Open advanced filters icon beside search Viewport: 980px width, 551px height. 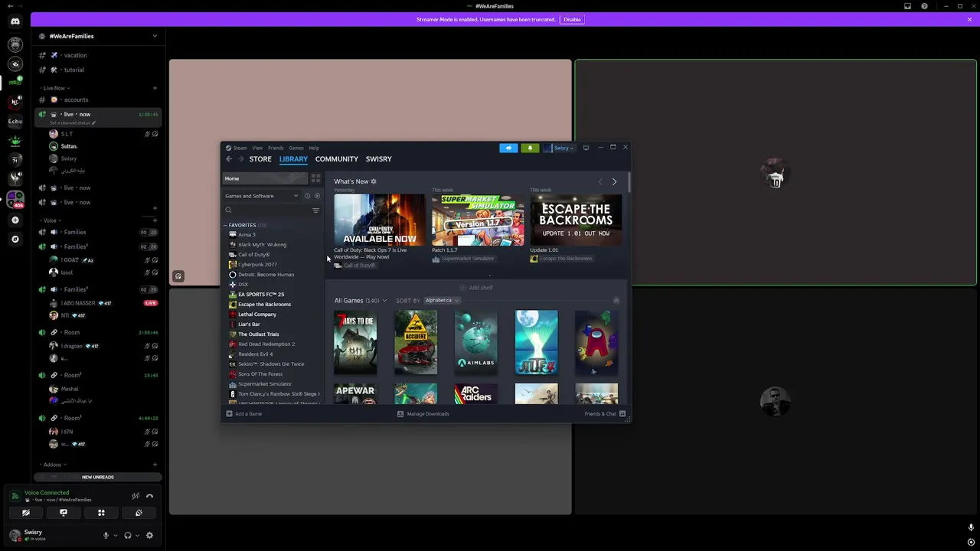coord(315,210)
